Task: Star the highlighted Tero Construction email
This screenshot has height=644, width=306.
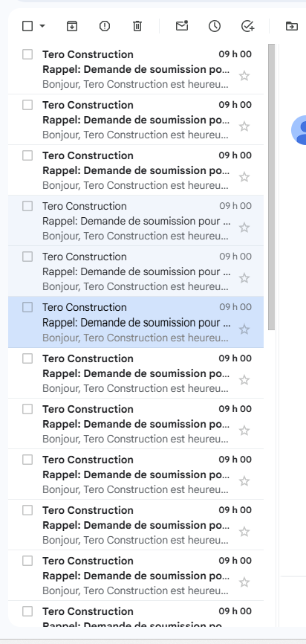Action: 244,329
